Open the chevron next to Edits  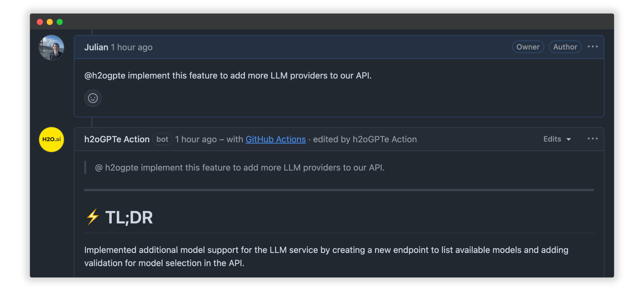(x=569, y=139)
